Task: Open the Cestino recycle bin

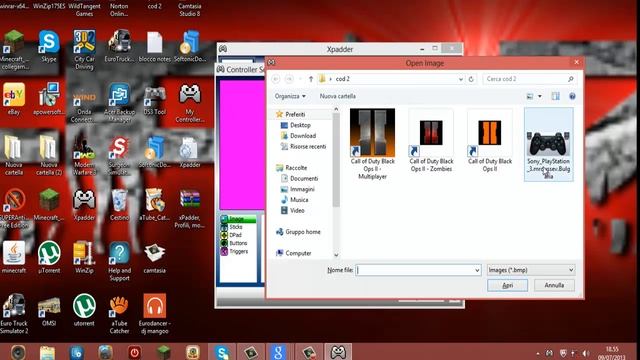Action: tap(119, 205)
